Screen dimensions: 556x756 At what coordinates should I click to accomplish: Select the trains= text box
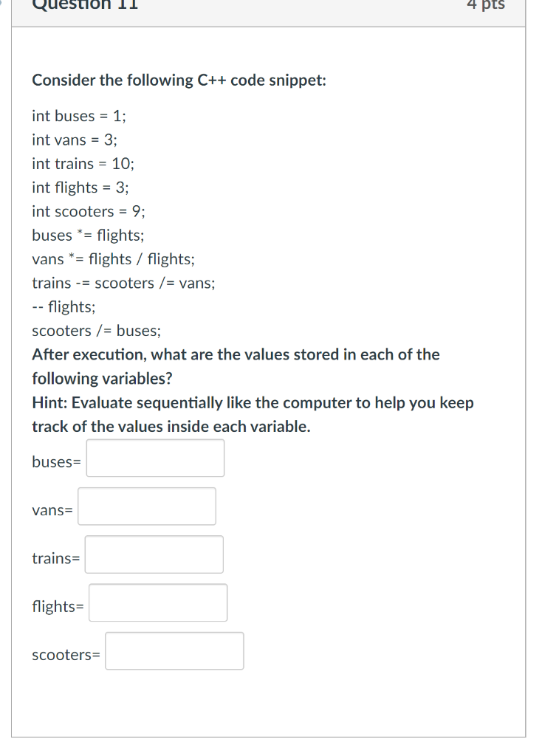pyautogui.click(x=154, y=554)
